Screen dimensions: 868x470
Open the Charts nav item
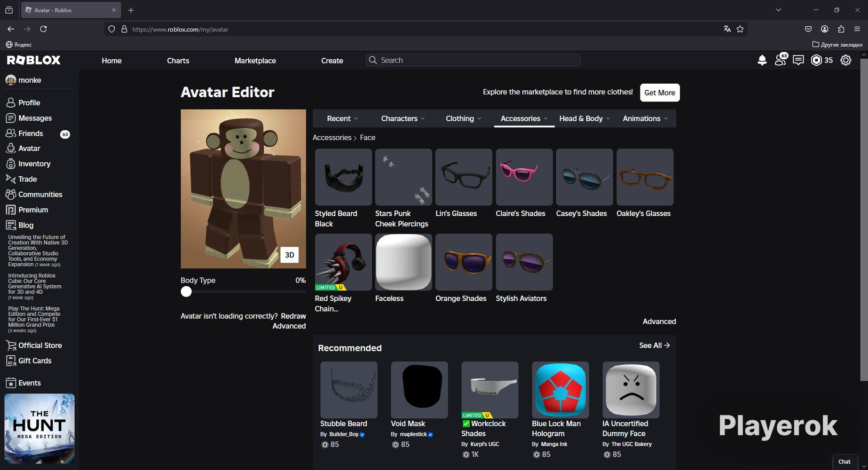pos(178,61)
